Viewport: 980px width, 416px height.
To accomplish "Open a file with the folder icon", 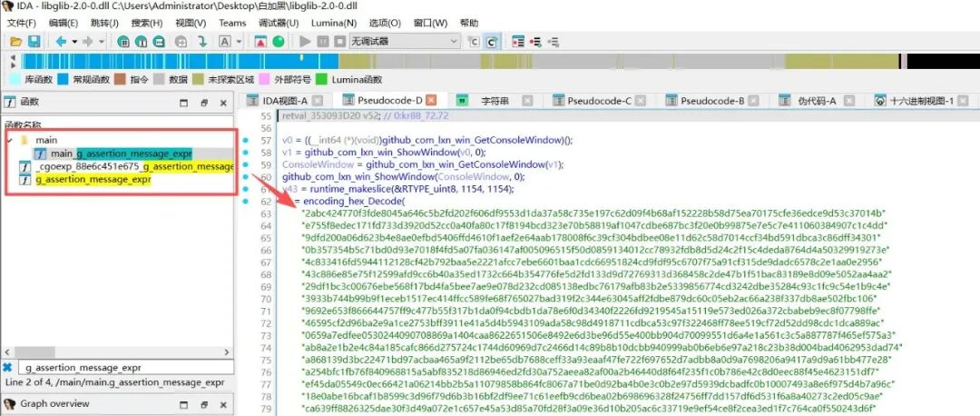I will pyautogui.click(x=15, y=42).
